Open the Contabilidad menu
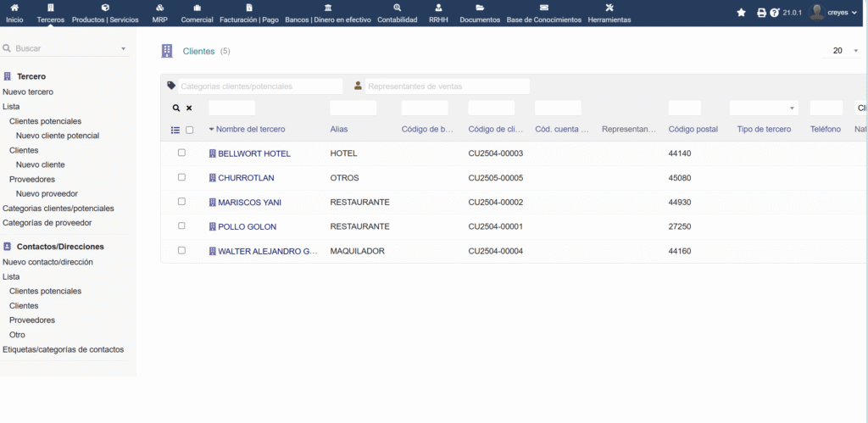 [397, 14]
